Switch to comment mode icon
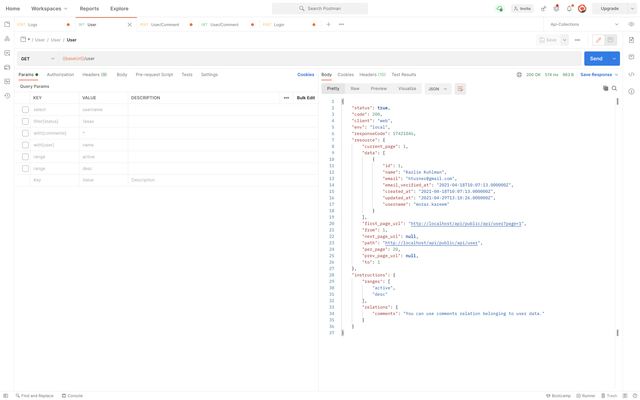The image size is (640, 400). point(610,40)
